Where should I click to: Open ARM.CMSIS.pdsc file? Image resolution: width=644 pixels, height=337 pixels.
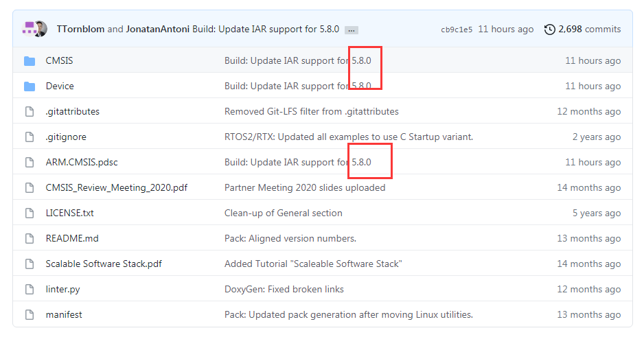pos(81,162)
